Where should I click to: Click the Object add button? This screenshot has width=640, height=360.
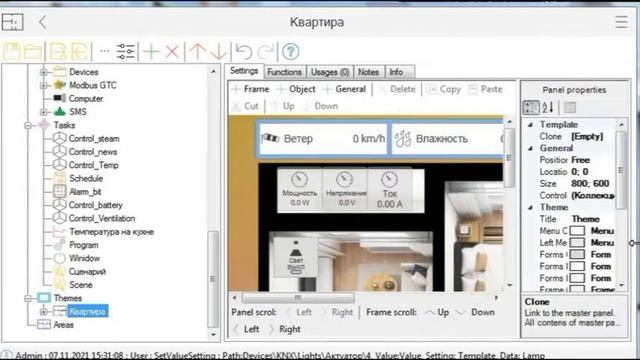[296, 89]
